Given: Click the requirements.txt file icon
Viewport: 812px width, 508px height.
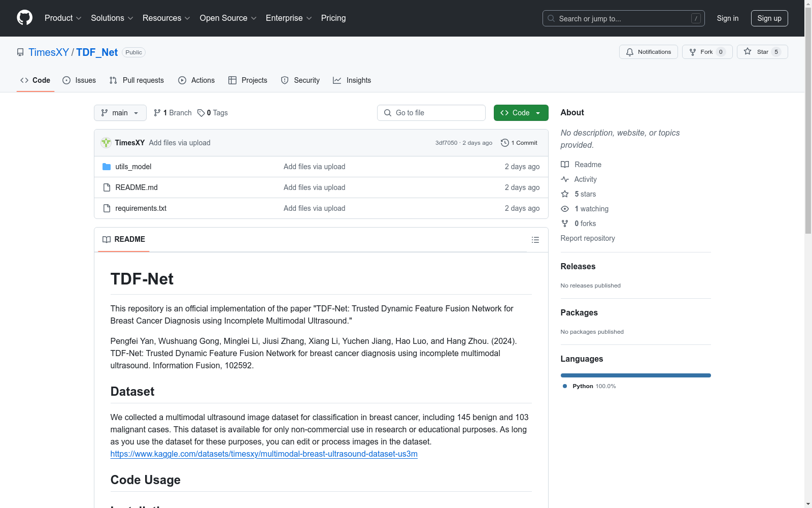Looking at the screenshot, I should coord(107,208).
